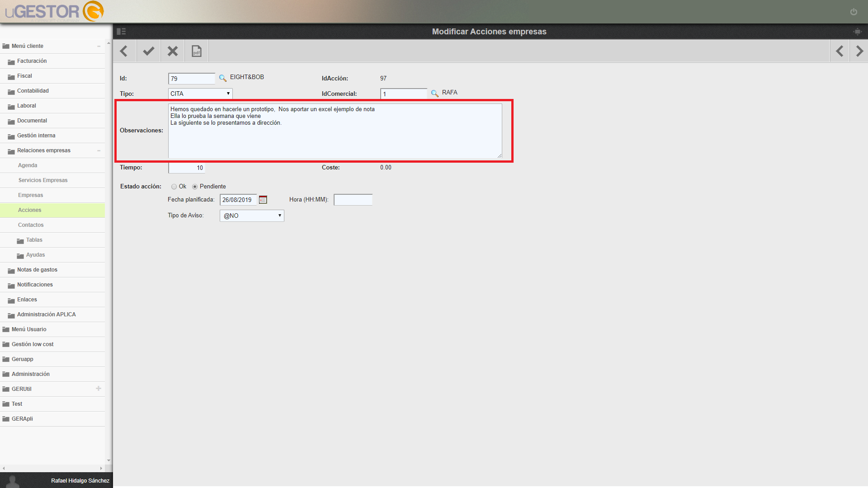Open company lookup magnifier beside Id field
This screenshot has width=868, height=488.
point(222,78)
